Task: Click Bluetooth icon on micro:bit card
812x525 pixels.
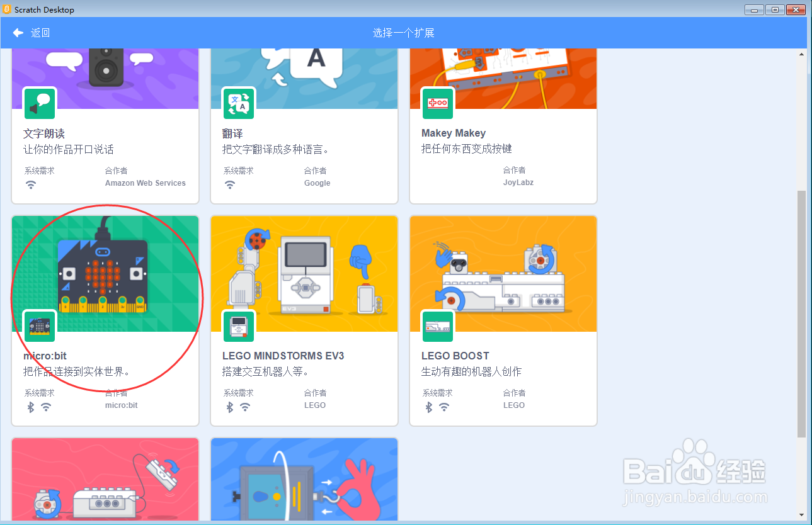Action: coord(31,407)
